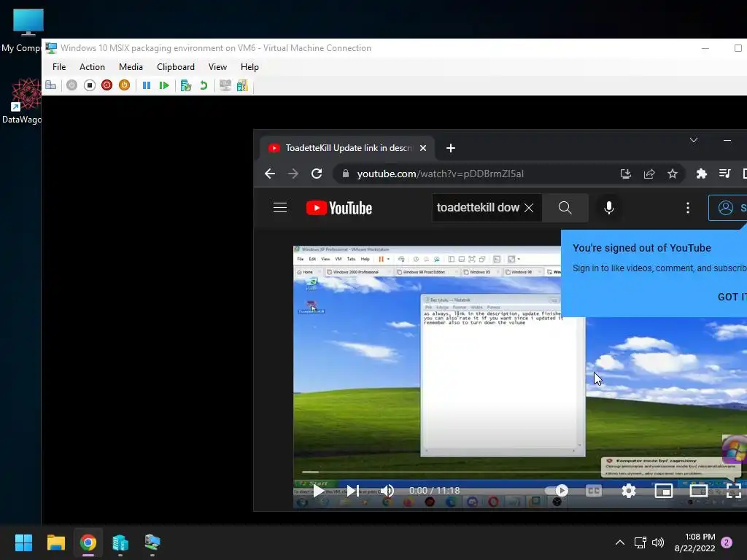Click the Share/Zoom toolbar icon in VM Connection
The image size is (747, 560).
coord(242,85)
